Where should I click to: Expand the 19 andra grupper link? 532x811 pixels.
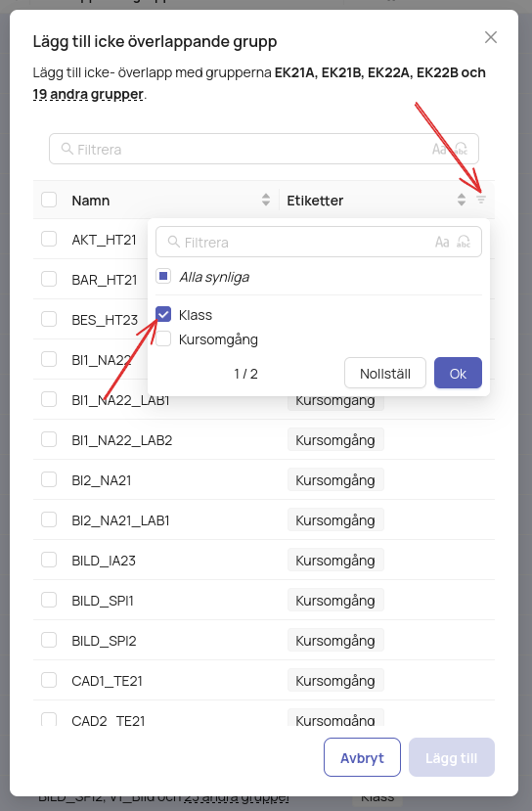pos(88,94)
